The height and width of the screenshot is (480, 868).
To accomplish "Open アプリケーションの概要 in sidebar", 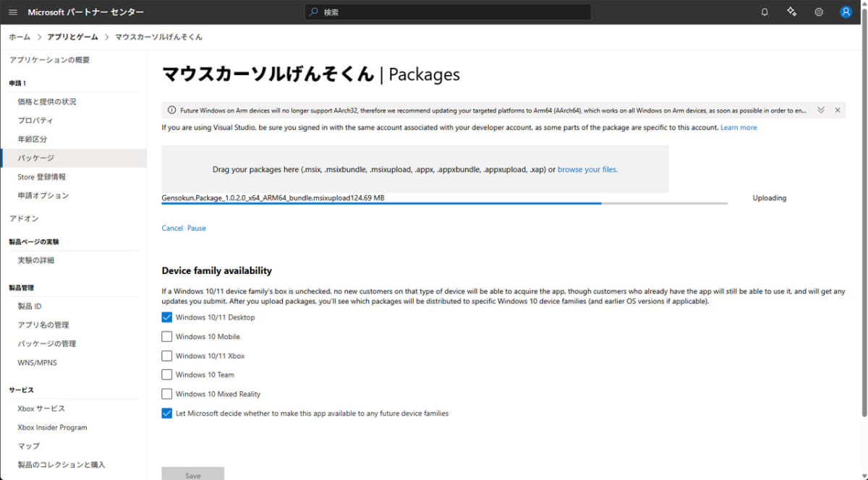I will (49, 60).
